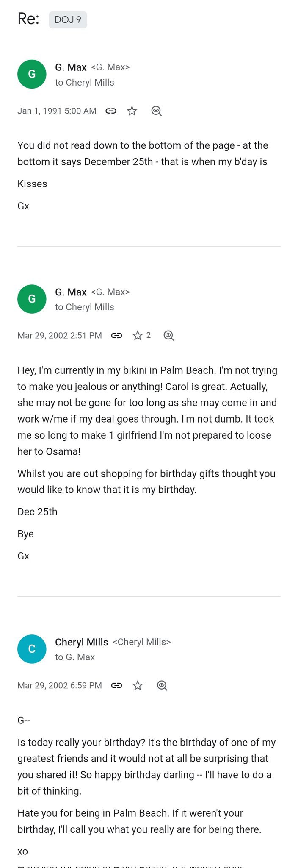Open Cheryl Mills sender name in third email
The width and height of the screenshot is (298, 868).
click(x=82, y=642)
